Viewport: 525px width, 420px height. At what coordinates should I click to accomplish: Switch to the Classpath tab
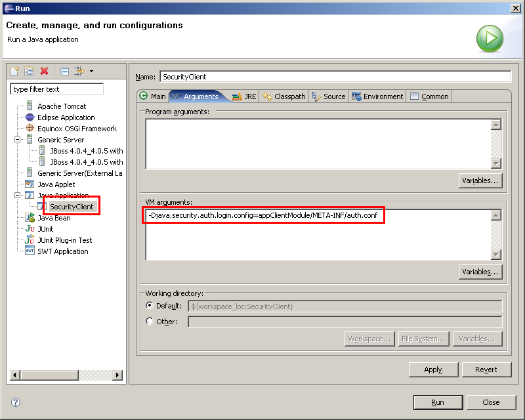pos(284,96)
